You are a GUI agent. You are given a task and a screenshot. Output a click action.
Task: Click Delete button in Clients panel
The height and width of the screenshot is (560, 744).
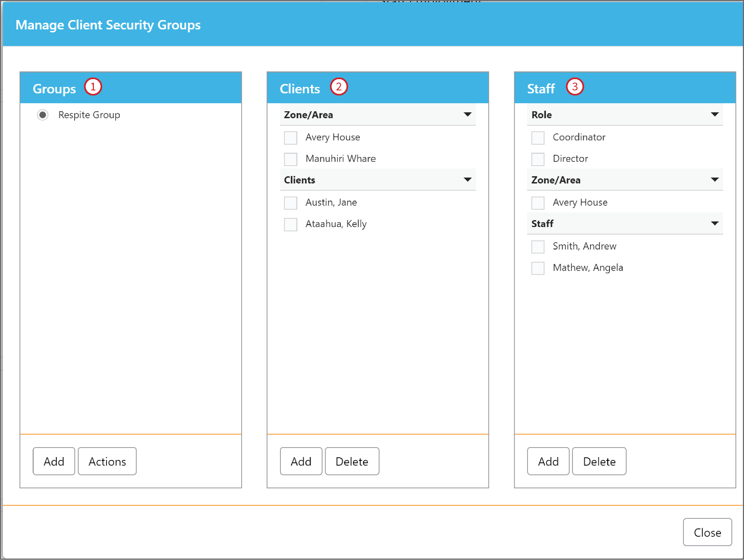(x=352, y=461)
